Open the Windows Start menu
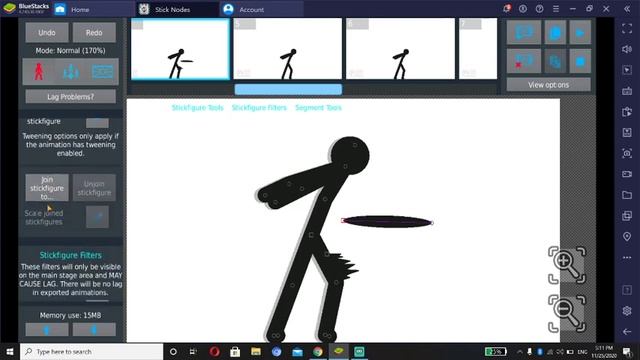Viewport: 640px width, 360px height. (10, 351)
